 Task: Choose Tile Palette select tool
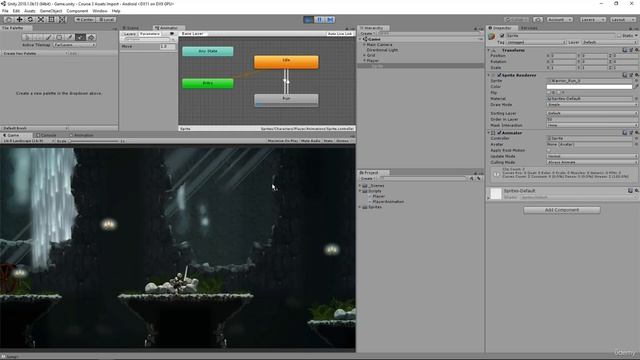click(x=27, y=37)
